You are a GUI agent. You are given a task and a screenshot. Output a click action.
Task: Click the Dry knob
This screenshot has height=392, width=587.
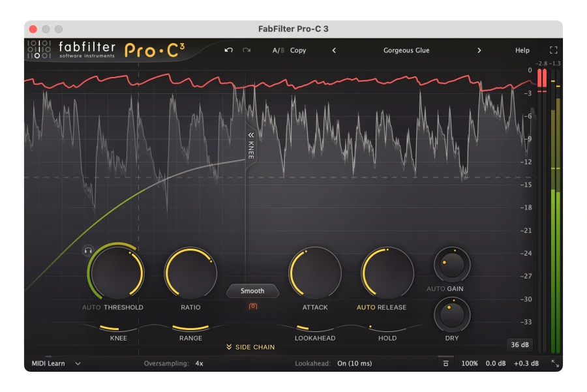(452, 315)
